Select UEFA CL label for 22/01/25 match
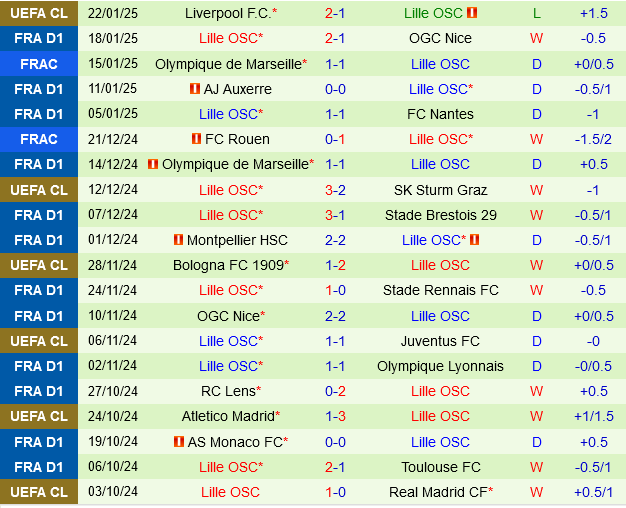The height and width of the screenshot is (508, 626). pyautogui.click(x=38, y=13)
